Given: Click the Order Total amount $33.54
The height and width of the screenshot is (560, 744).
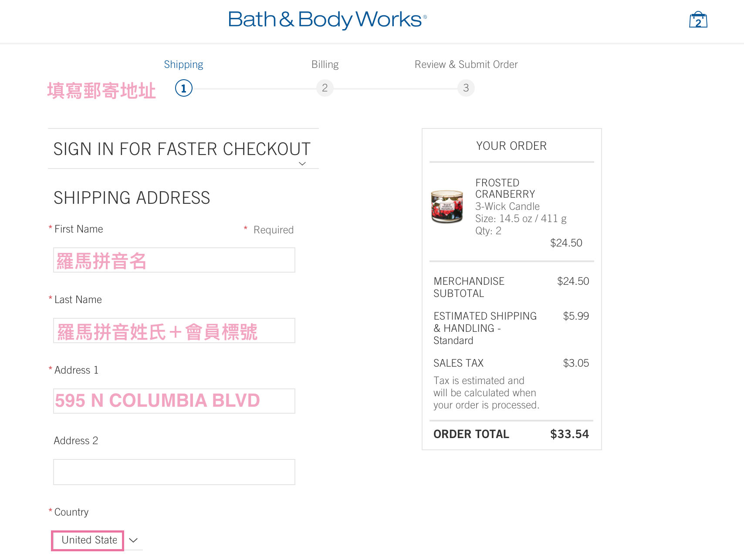Looking at the screenshot, I should [569, 434].
